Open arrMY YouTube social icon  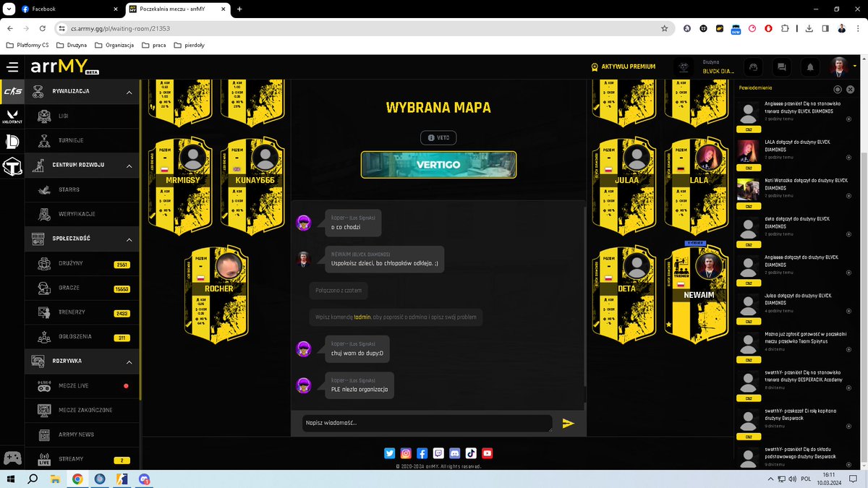pos(488,453)
